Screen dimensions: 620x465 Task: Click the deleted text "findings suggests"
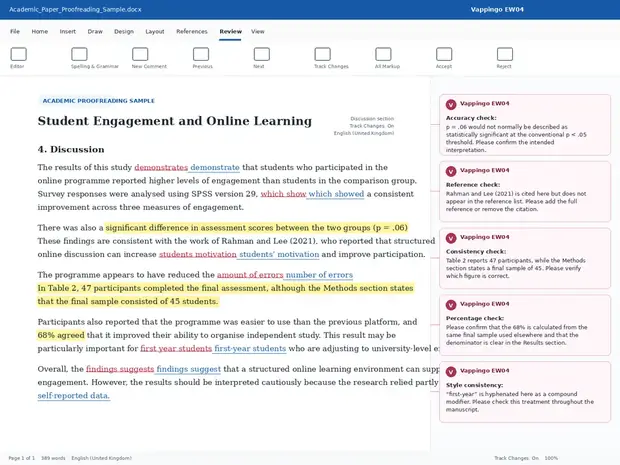click(x=120, y=369)
